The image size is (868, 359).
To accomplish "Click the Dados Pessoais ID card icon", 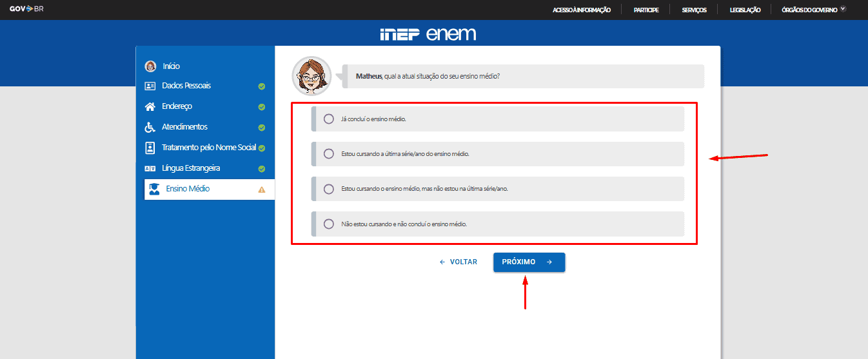I will pos(150,86).
